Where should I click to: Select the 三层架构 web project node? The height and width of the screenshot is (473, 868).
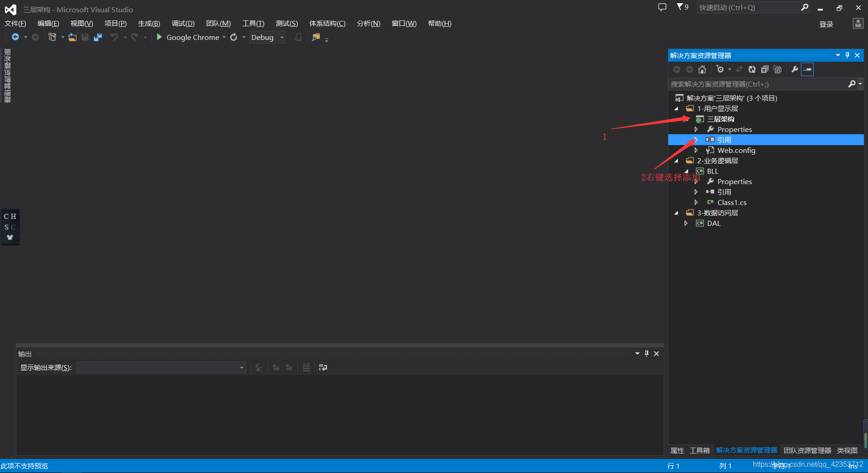pos(720,119)
